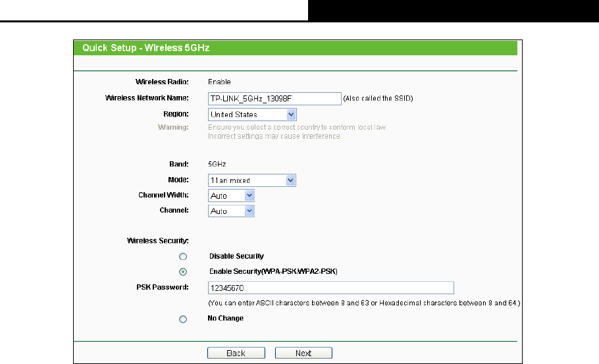Click the 'Incorrect settings may cause interference' text
The image size is (599, 364).
coord(274,136)
